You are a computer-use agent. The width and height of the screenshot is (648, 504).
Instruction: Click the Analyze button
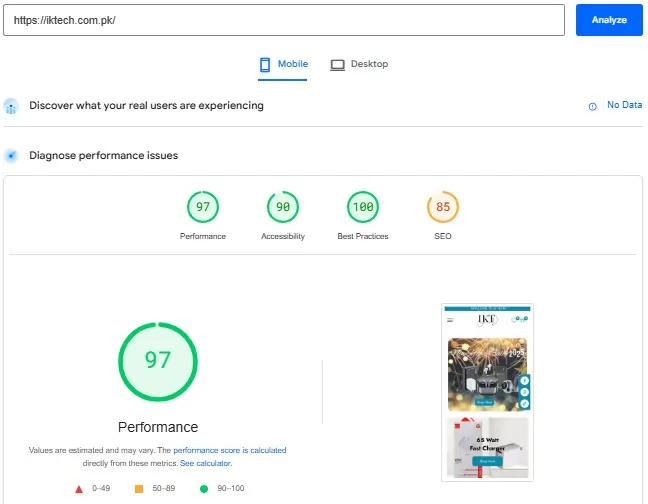coord(609,20)
